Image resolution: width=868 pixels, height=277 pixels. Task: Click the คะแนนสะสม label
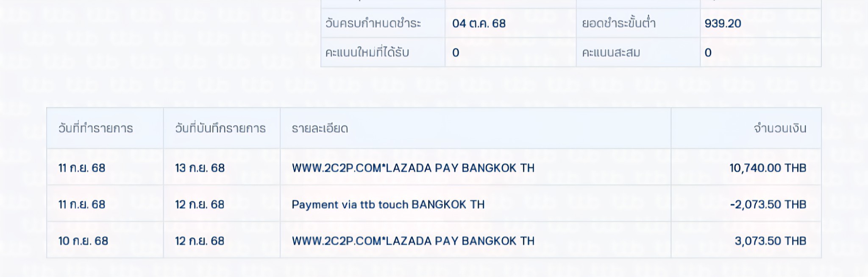[611, 53]
